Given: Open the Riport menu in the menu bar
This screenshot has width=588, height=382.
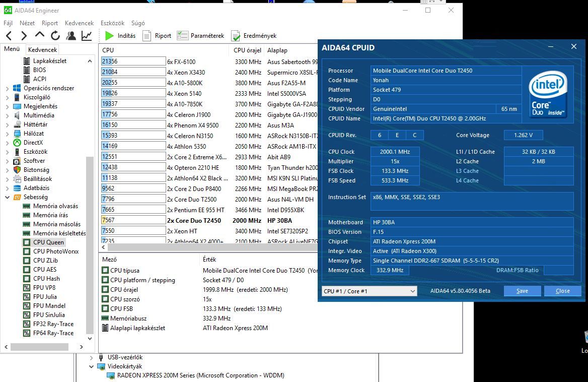Looking at the screenshot, I should pyautogui.click(x=50, y=23).
